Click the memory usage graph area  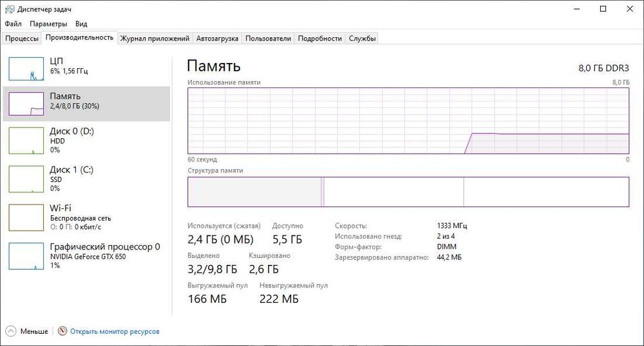[408, 121]
